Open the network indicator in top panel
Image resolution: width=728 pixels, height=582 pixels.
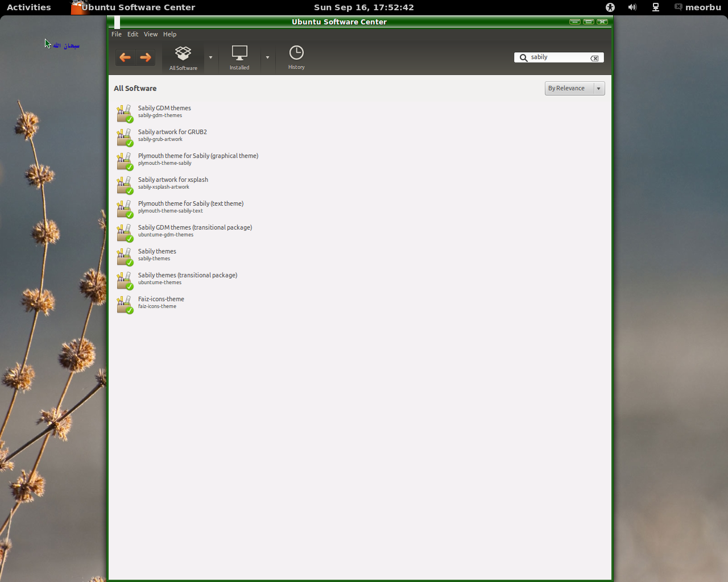656,7
